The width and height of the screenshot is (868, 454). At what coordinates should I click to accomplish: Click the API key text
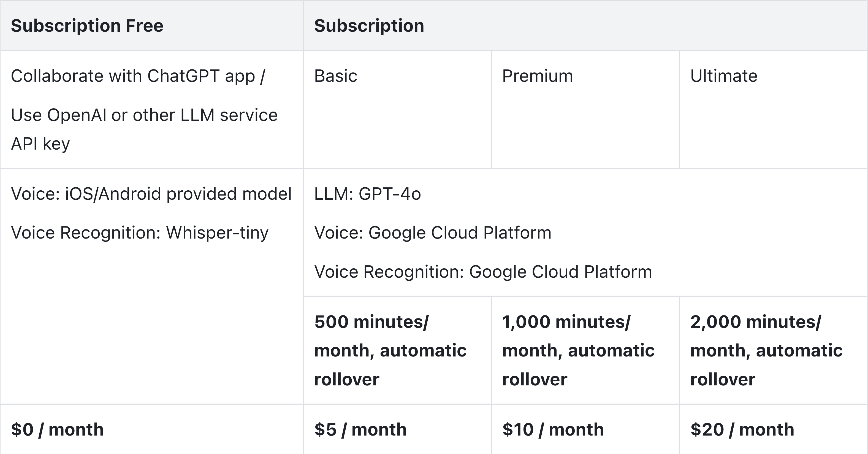click(40, 144)
